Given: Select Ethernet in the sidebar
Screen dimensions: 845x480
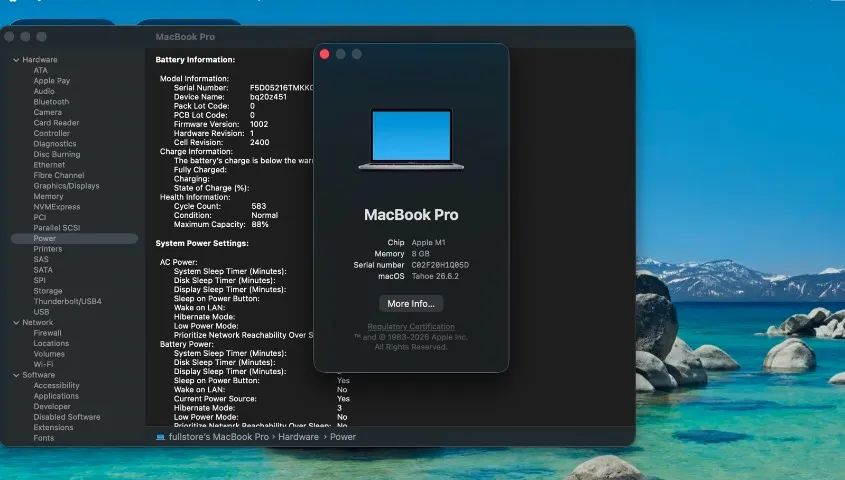Looking at the screenshot, I should click(49, 165).
